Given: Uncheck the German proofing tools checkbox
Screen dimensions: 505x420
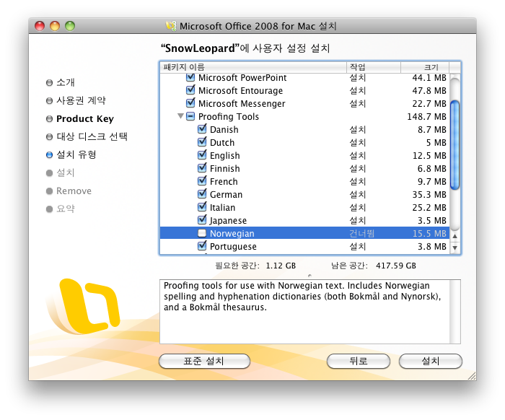Looking at the screenshot, I should click(x=202, y=194).
